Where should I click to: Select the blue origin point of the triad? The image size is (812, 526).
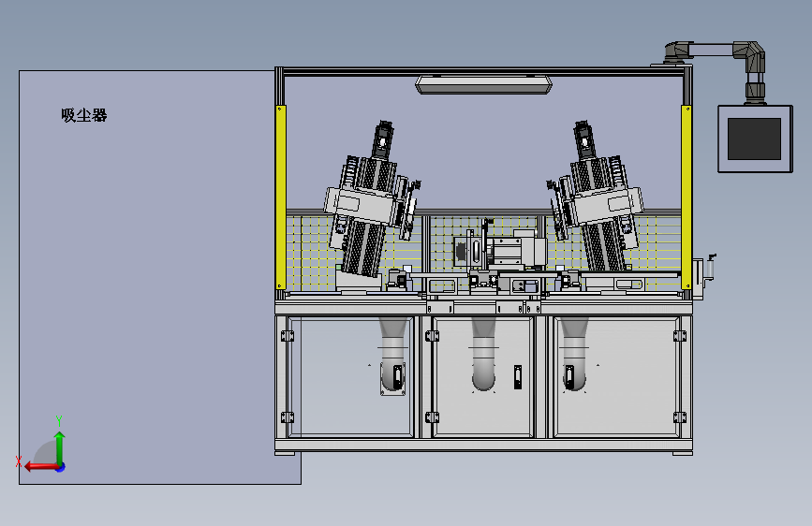pos(61,467)
